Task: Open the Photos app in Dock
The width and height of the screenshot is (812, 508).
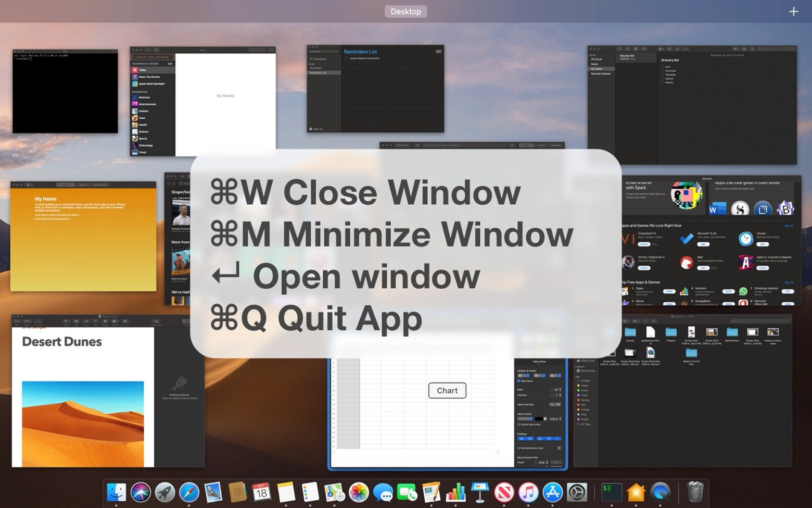Action: pyautogui.click(x=359, y=492)
